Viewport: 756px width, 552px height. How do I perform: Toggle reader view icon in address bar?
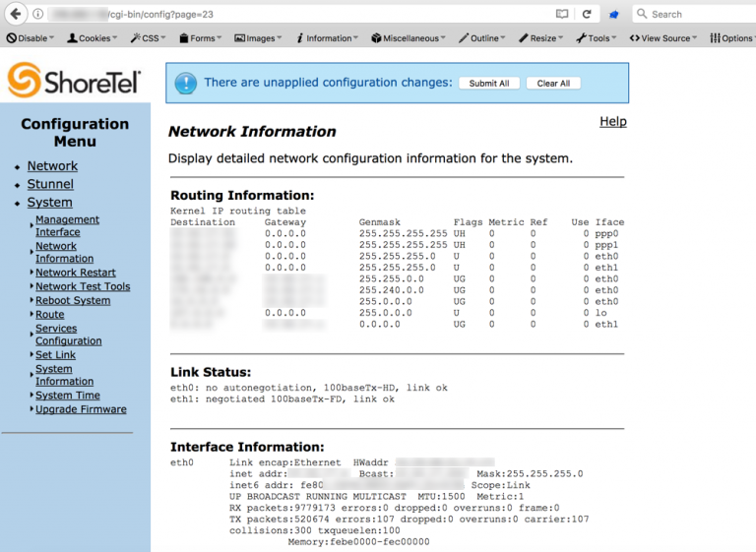pos(562,14)
